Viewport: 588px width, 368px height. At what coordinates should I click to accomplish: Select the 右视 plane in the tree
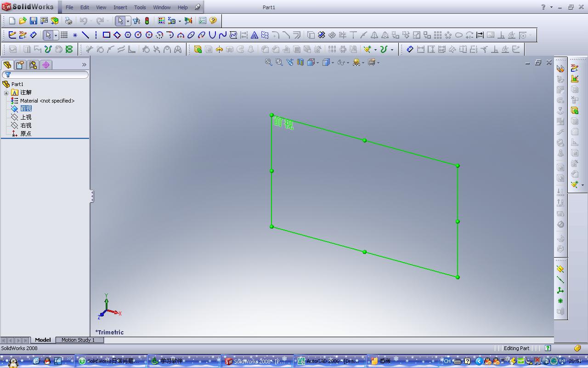click(26, 126)
